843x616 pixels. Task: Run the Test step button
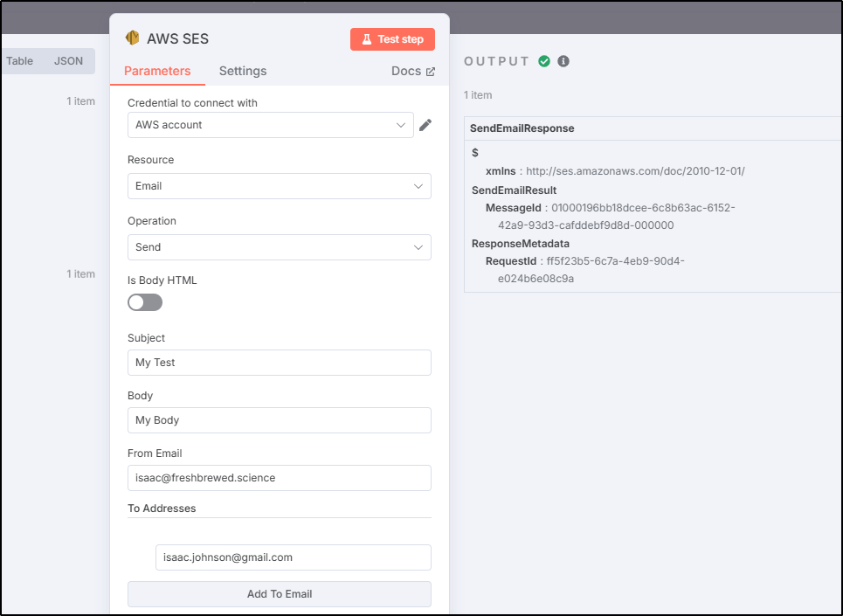tap(392, 39)
